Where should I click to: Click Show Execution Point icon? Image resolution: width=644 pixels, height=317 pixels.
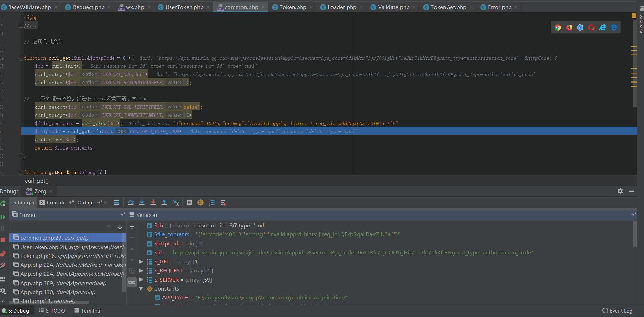pyautogui.click(x=116, y=203)
